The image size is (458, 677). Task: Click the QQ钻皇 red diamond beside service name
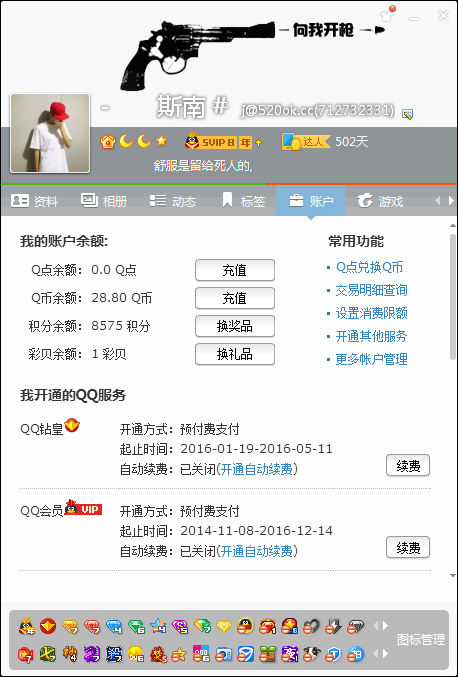coord(72,426)
